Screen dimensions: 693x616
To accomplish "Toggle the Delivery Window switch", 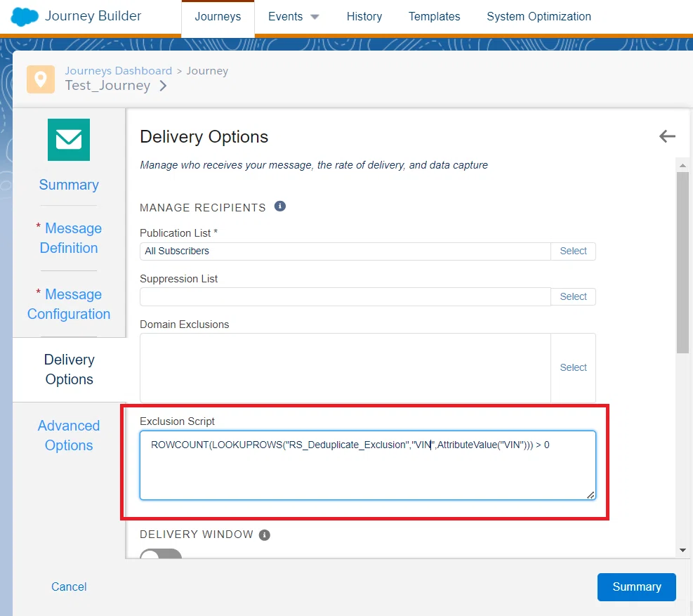I will 161,553.
